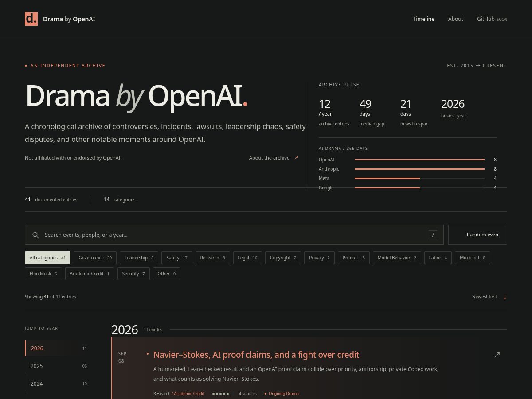Toggle the Privacy filter chip

319,258
